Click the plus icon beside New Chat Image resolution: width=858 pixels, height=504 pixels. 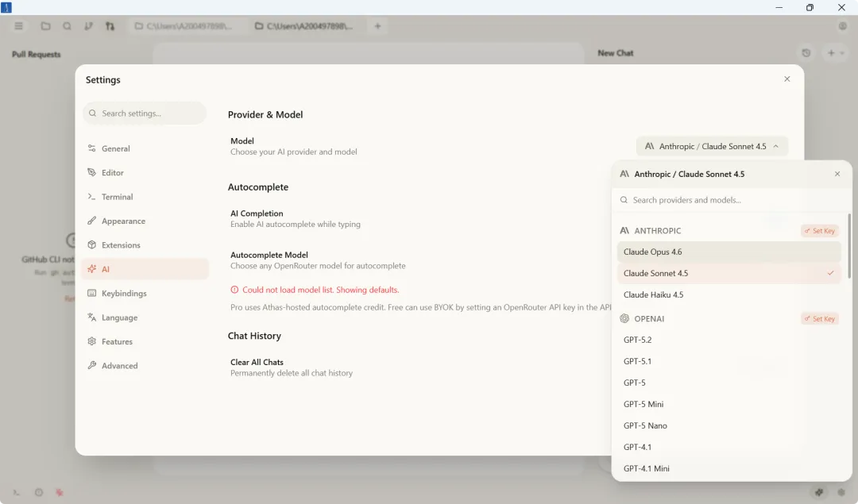click(831, 53)
